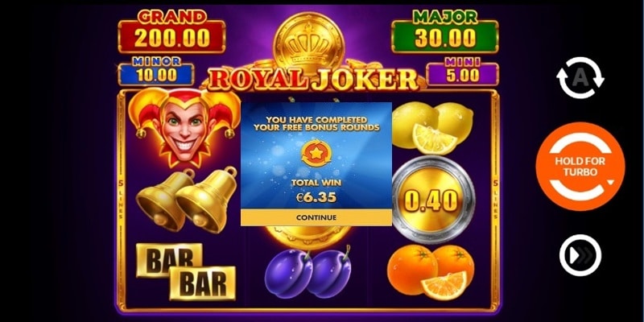Click the Joker face symbol
Viewport: 644px width, 322px height.
[x=184, y=127]
